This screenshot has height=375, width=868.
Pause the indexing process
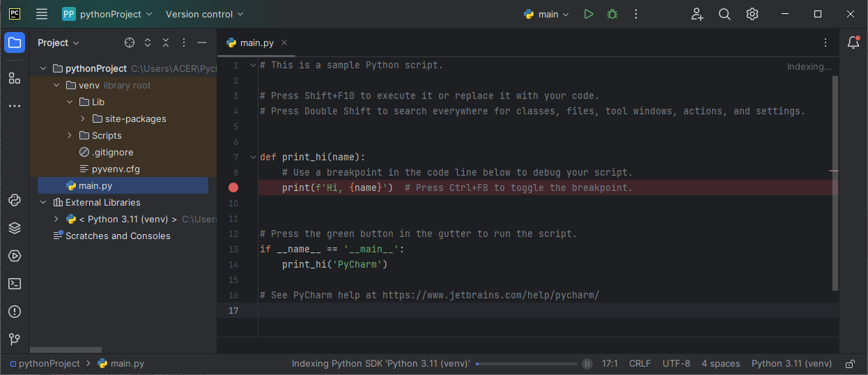(587, 363)
